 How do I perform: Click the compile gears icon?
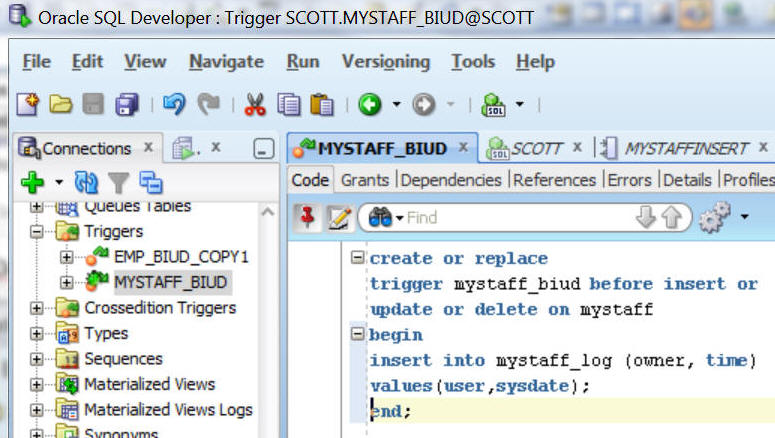point(714,217)
